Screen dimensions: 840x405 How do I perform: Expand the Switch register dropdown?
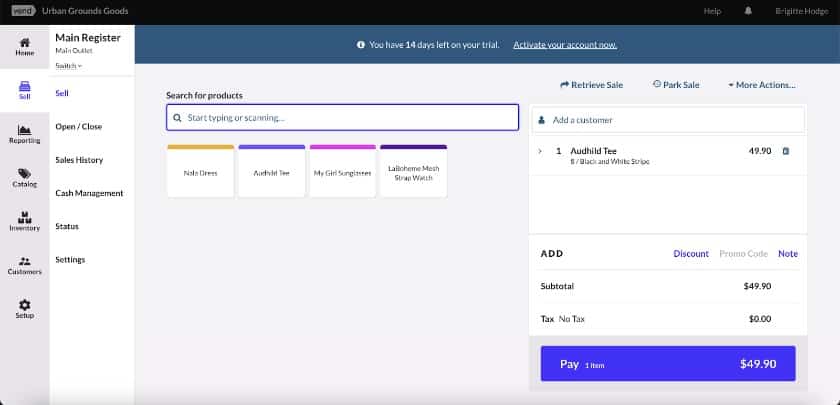(x=69, y=65)
